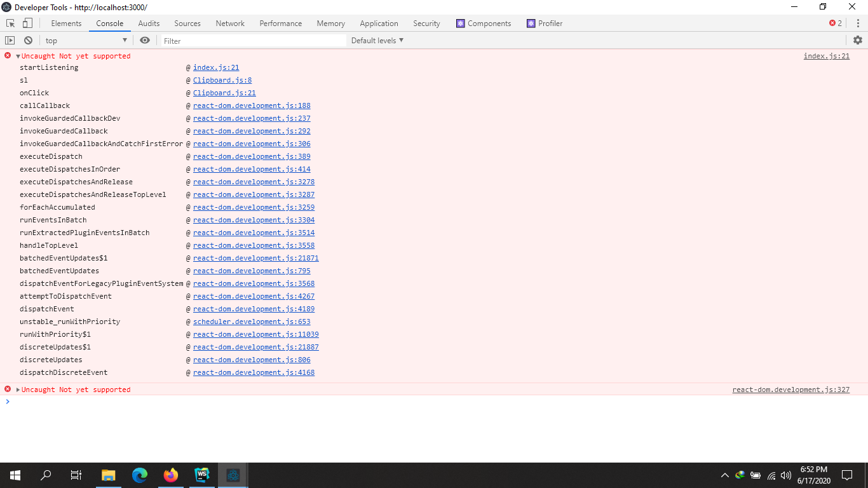This screenshot has height=488, width=868.
Task: Switch to the Memory tab
Action: [x=331, y=24]
